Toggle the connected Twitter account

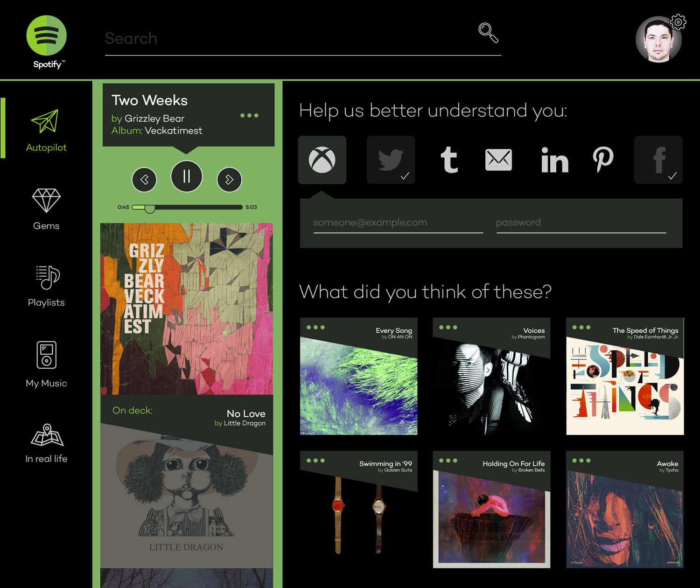(x=391, y=160)
